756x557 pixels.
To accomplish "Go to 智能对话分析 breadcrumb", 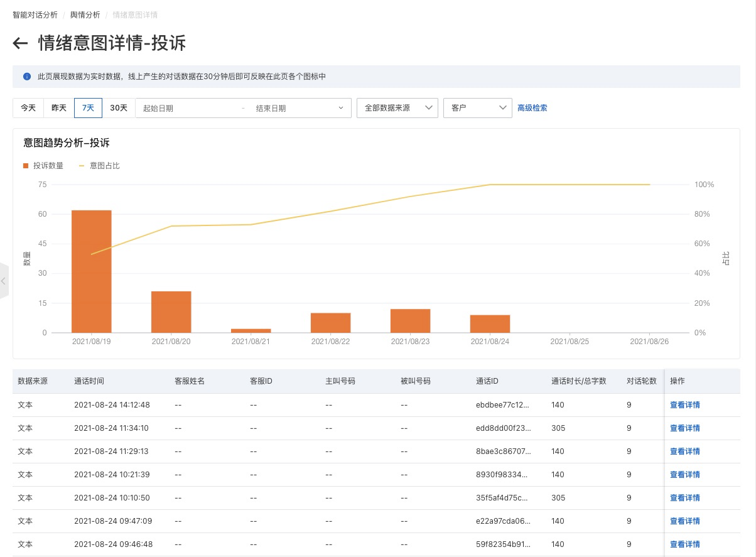I will (x=35, y=14).
